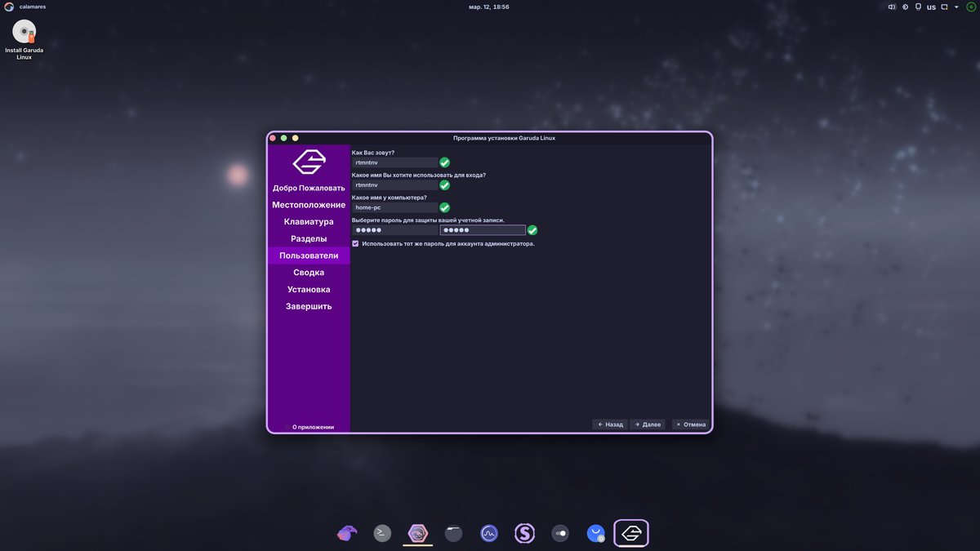This screenshot has height=551, width=980.
Task: Click the home-pc computer name field
Action: 394,207
